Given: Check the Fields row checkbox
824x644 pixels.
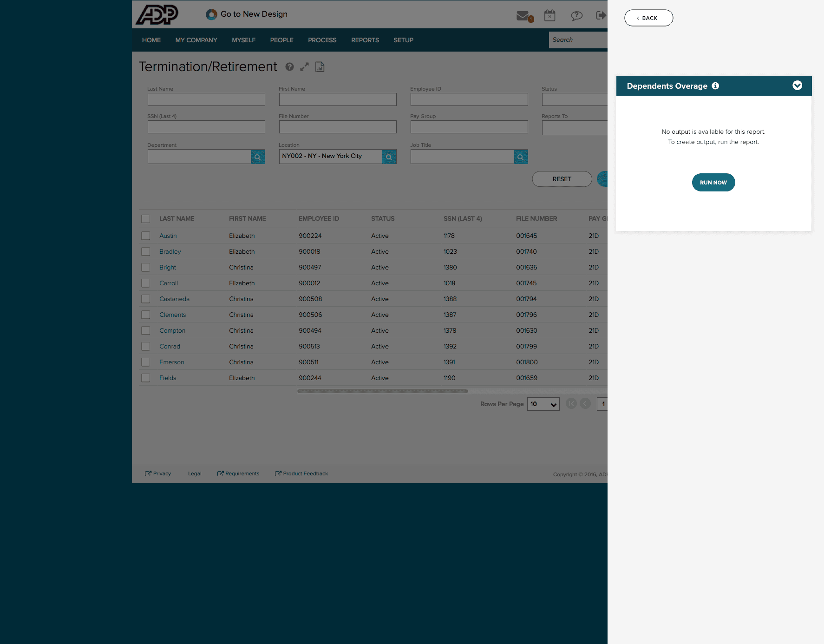Looking at the screenshot, I should pyautogui.click(x=146, y=378).
